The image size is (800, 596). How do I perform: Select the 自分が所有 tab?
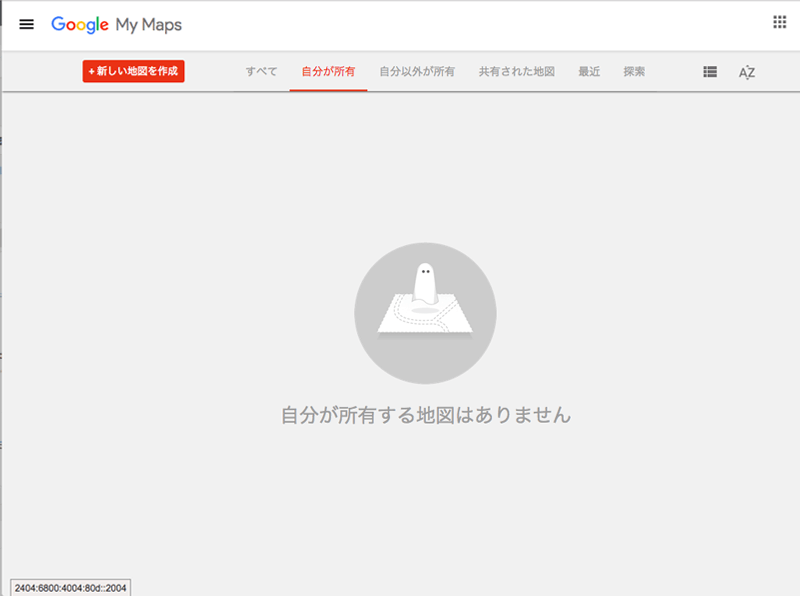(x=328, y=72)
